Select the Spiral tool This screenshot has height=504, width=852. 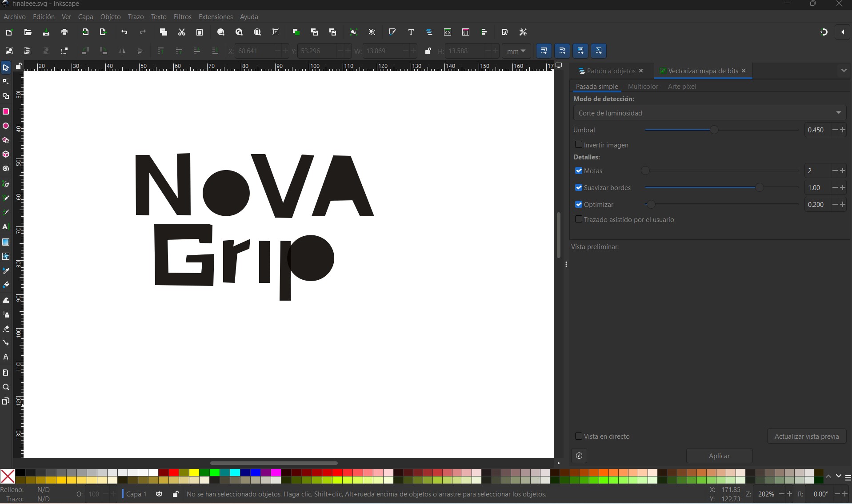(x=6, y=169)
